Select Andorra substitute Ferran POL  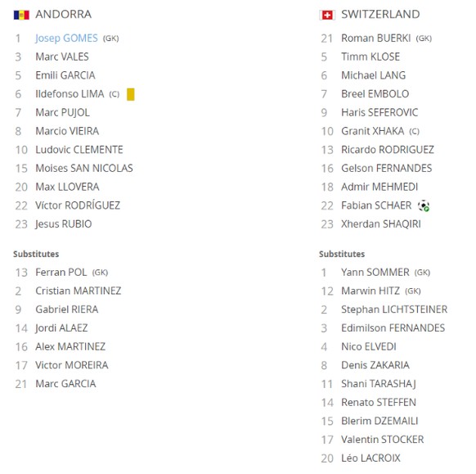(x=61, y=273)
